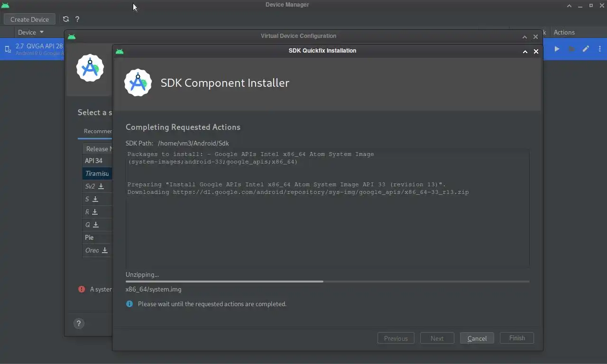Close the SDK Quickfix Installation dialog
Screen dimensions: 607x364
click(536, 51)
